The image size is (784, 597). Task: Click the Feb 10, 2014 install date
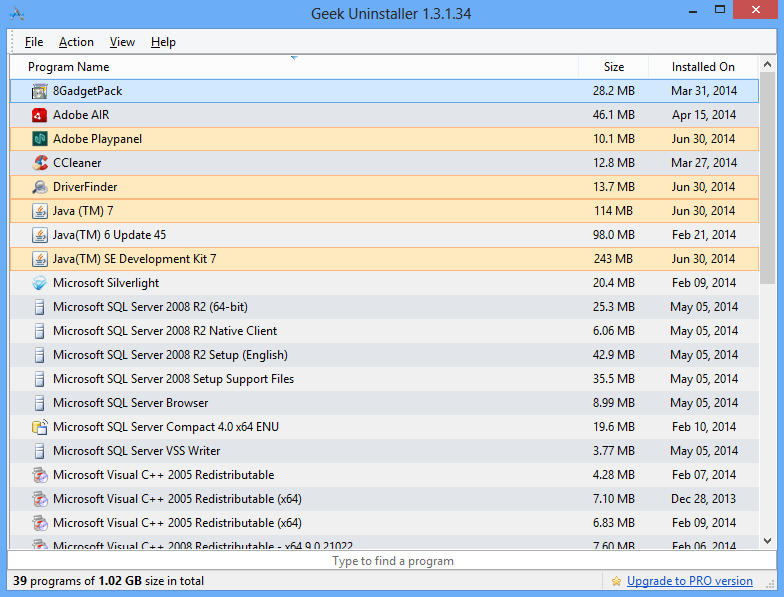[x=704, y=427]
